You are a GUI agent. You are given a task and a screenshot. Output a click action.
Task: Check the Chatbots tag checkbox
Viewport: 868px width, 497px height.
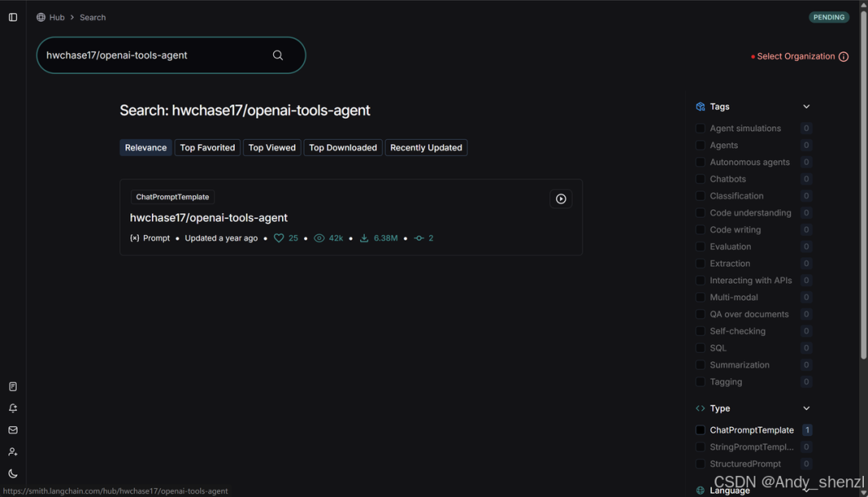700,179
